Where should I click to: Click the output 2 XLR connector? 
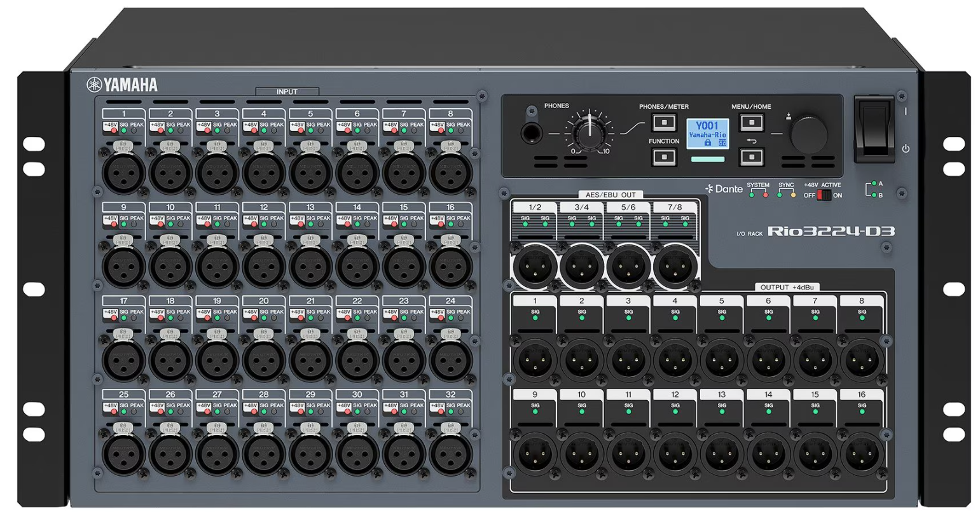coord(582,359)
